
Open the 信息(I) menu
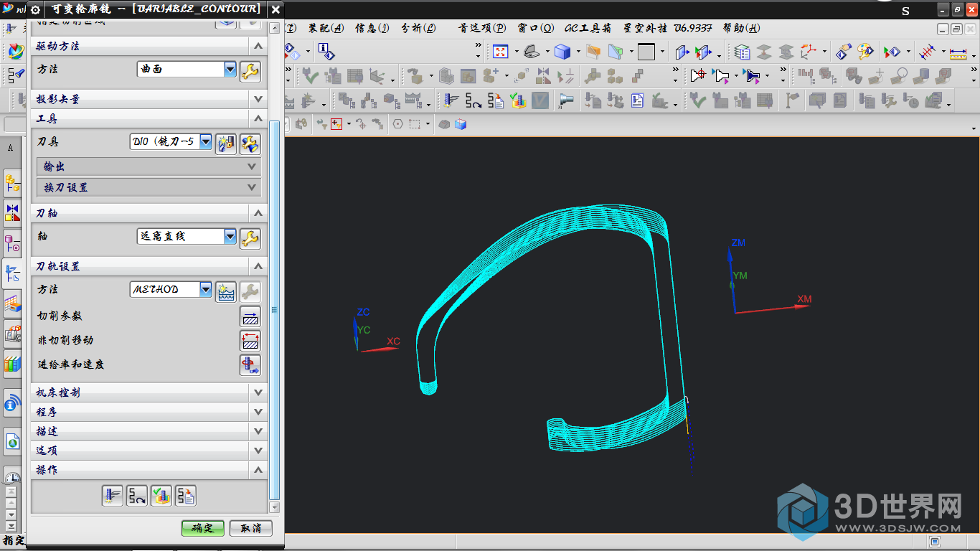click(372, 28)
